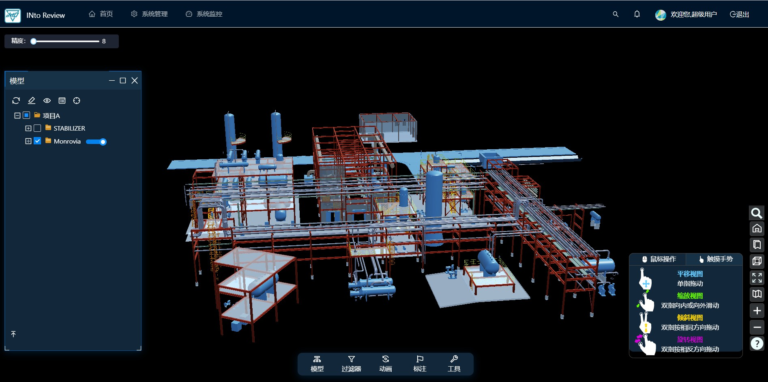
Task: Click the 退出 logout button
Action: [x=740, y=15]
